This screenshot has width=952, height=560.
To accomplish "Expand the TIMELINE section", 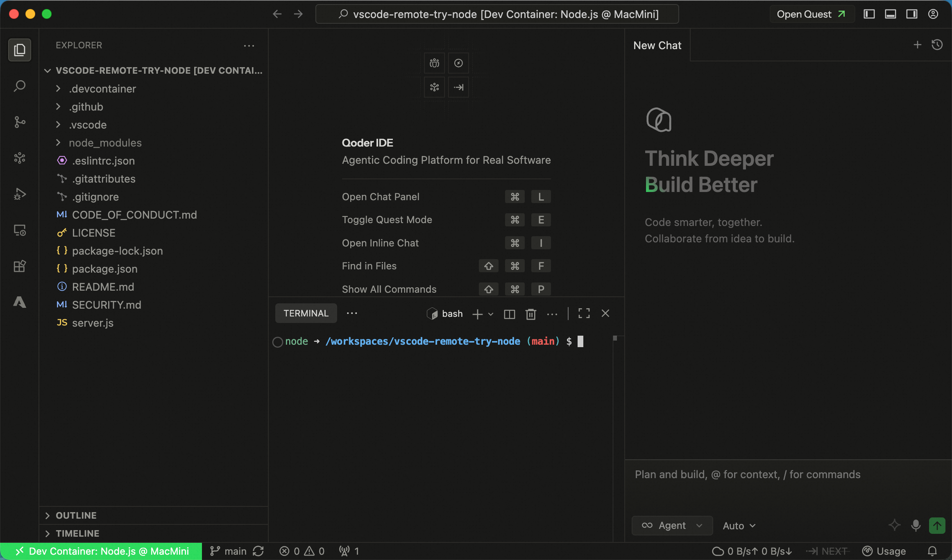I will coord(154,533).
